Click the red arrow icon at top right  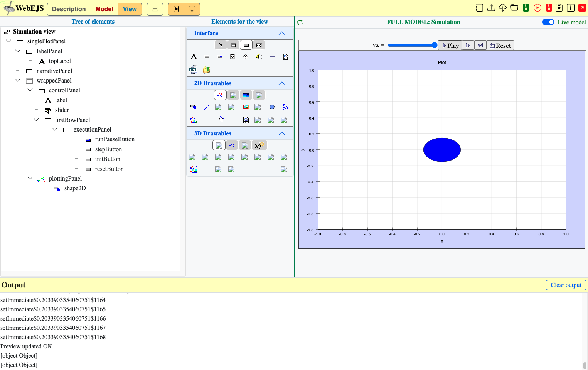(x=582, y=8)
